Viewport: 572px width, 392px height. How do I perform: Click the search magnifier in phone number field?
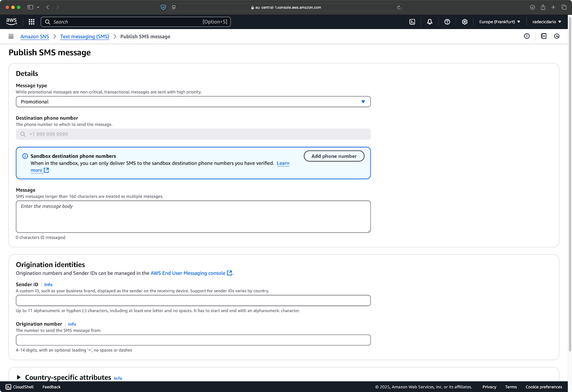[23, 134]
